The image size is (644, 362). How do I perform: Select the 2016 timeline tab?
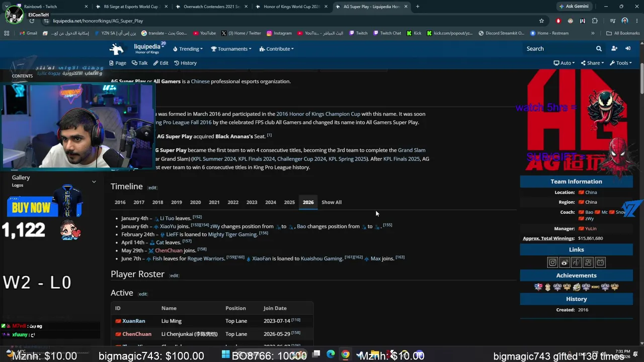point(120,202)
